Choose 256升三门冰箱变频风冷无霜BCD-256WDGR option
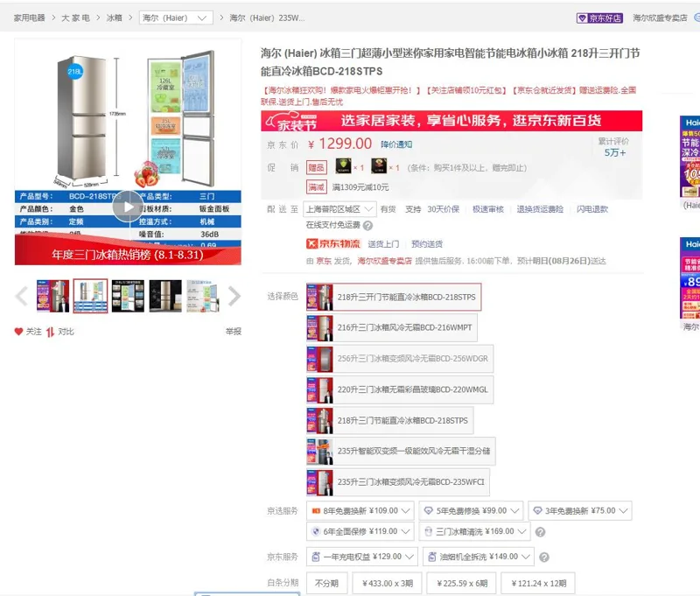Image resolution: width=700 pixels, height=596 pixels. (x=400, y=359)
